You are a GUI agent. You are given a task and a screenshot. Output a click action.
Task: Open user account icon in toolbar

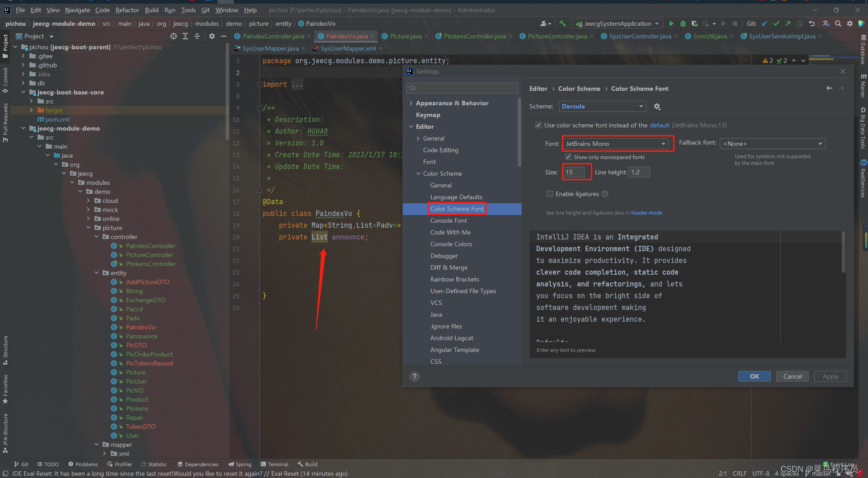tap(546, 23)
